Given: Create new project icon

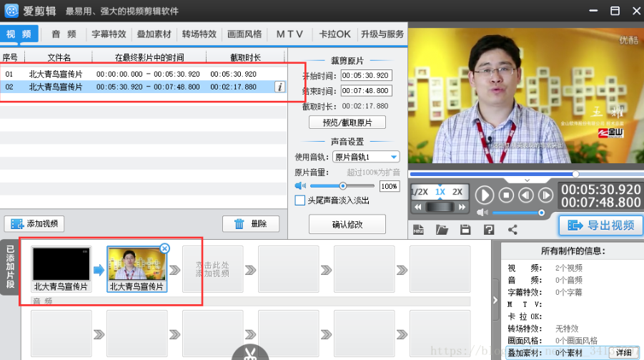Looking at the screenshot, I should point(418,230).
